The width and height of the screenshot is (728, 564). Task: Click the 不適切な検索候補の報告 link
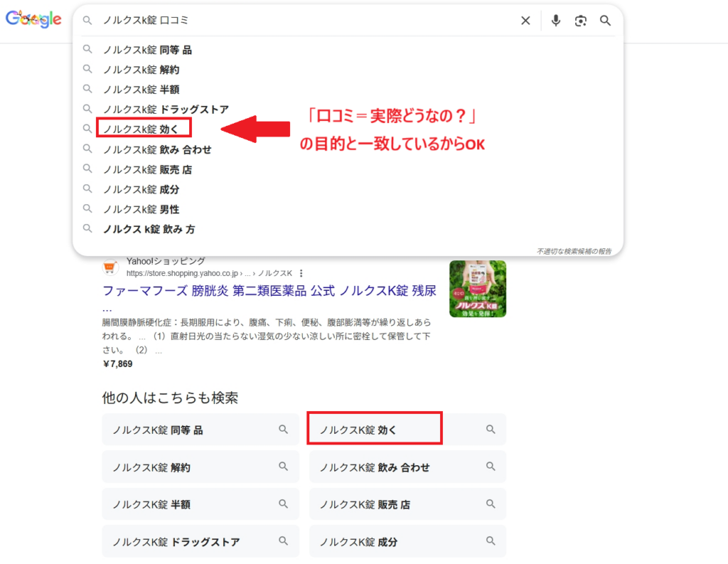pyautogui.click(x=574, y=251)
